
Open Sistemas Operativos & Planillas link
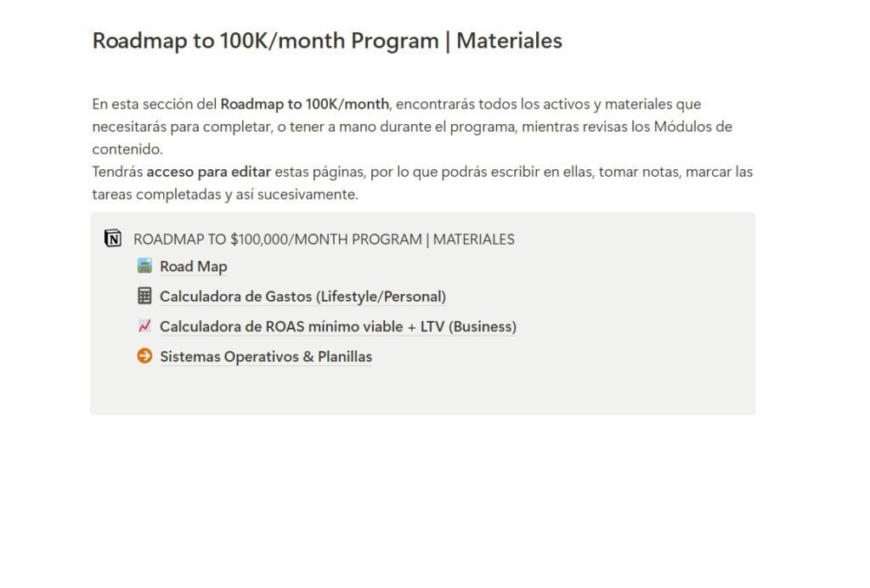(266, 357)
